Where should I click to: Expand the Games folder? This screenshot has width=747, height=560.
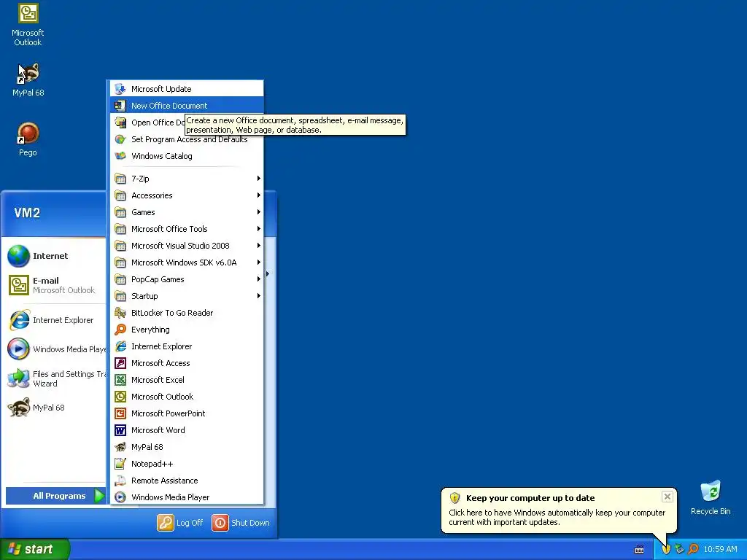pos(187,212)
